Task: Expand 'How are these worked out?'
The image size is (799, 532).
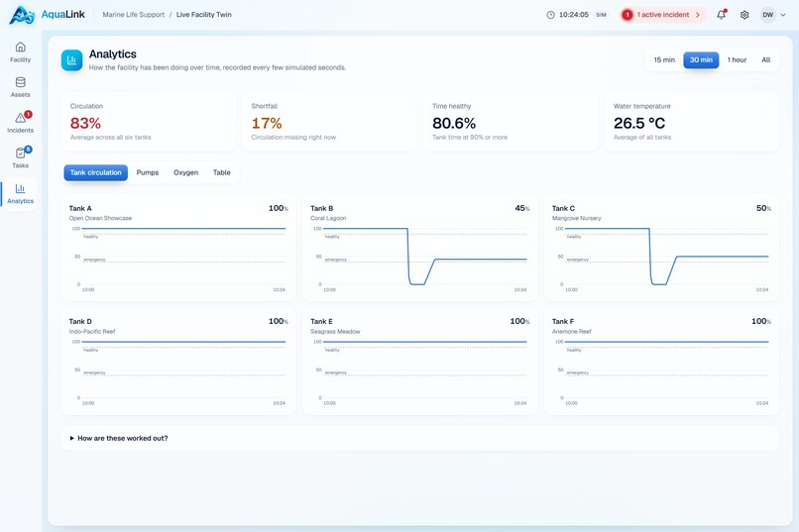Action: [420, 438]
